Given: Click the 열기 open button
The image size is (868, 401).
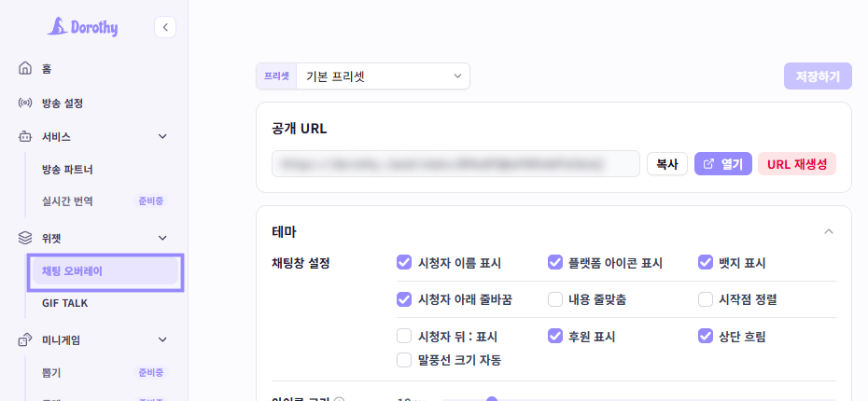Looking at the screenshot, I should click(723, 164).
